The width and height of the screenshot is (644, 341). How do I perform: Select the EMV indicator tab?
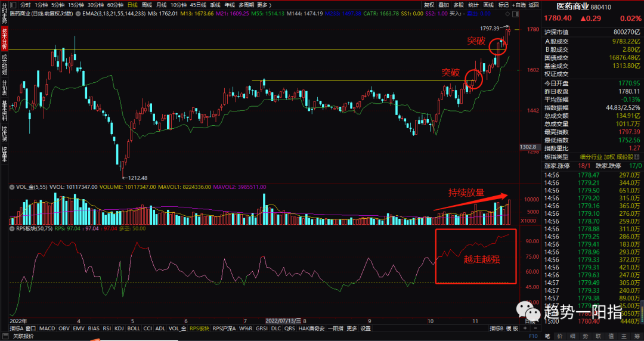tap(79, 328)
